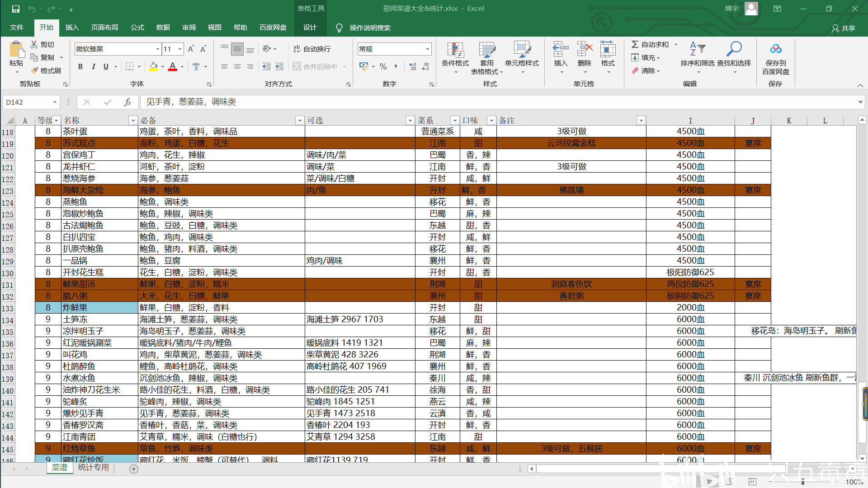Open the 名称 column filter dropdown
868x488 pixels.
pos(132,120)
